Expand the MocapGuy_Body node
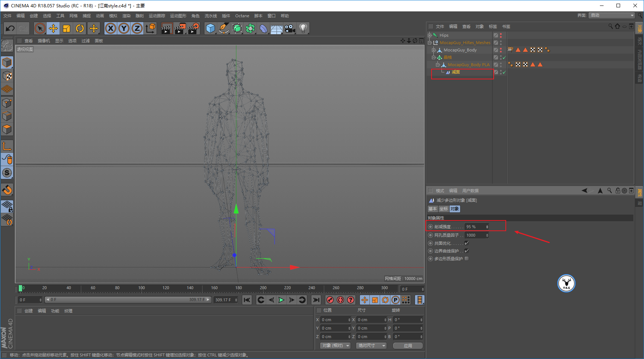Screen dimensions: 644x359 pos(434,50)
